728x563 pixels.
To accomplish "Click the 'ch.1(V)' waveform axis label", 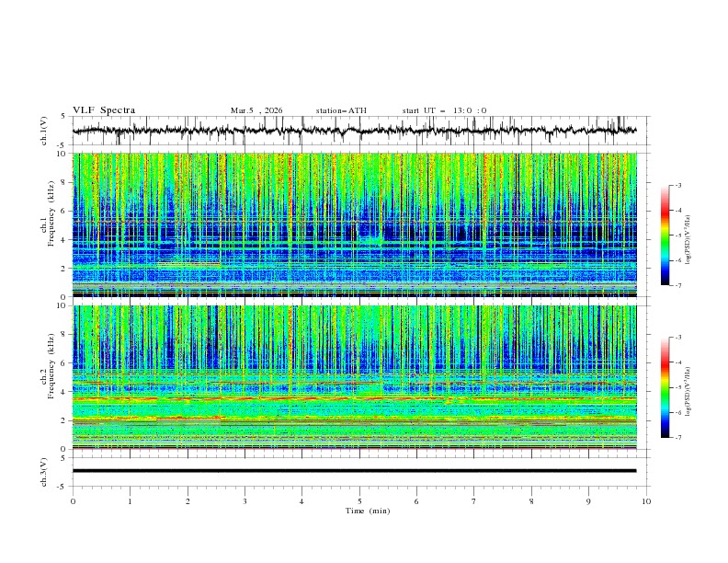I will pos(44,131).
